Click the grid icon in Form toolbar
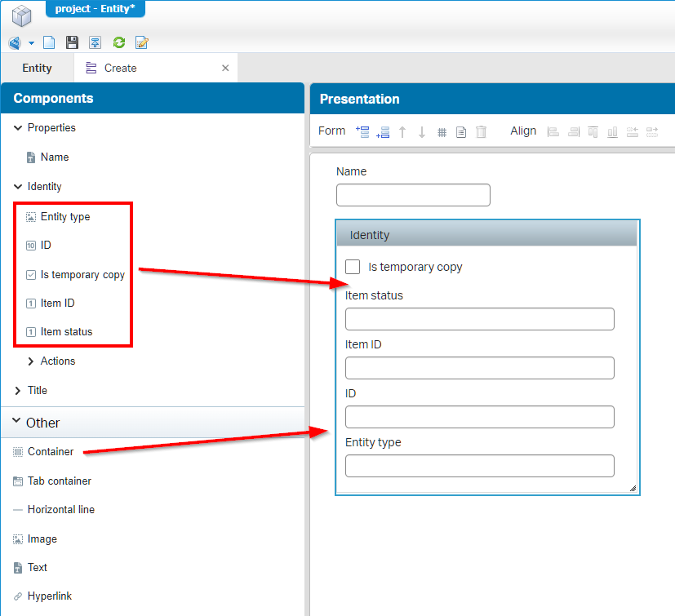The height and width of the screenshot is (616, 675). (x=442, y=132)
